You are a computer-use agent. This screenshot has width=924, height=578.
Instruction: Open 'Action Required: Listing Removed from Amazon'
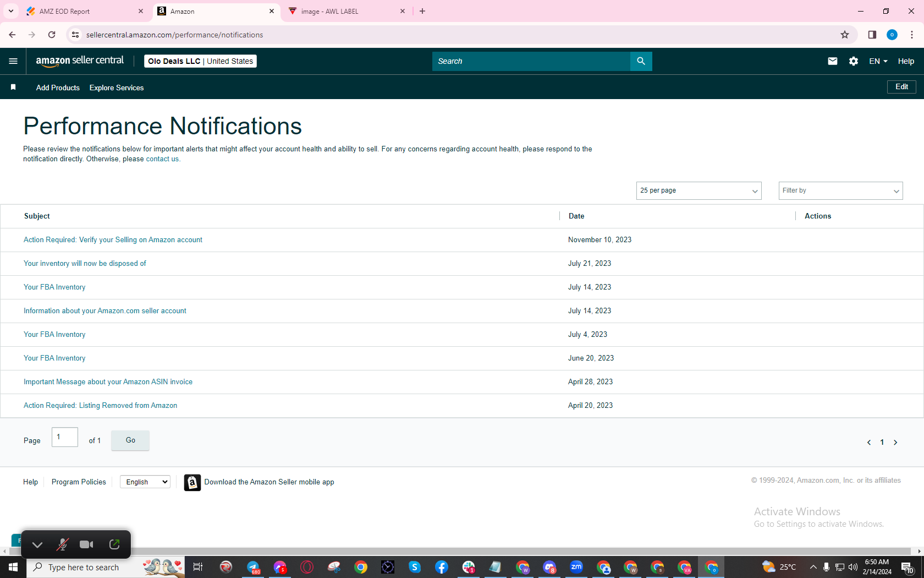[x=100, y=406]
